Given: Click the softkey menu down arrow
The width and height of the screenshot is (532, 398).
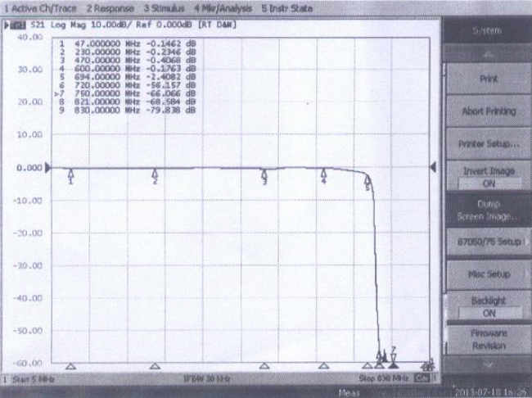Looking at the screenshot, I should pos(489,365).
